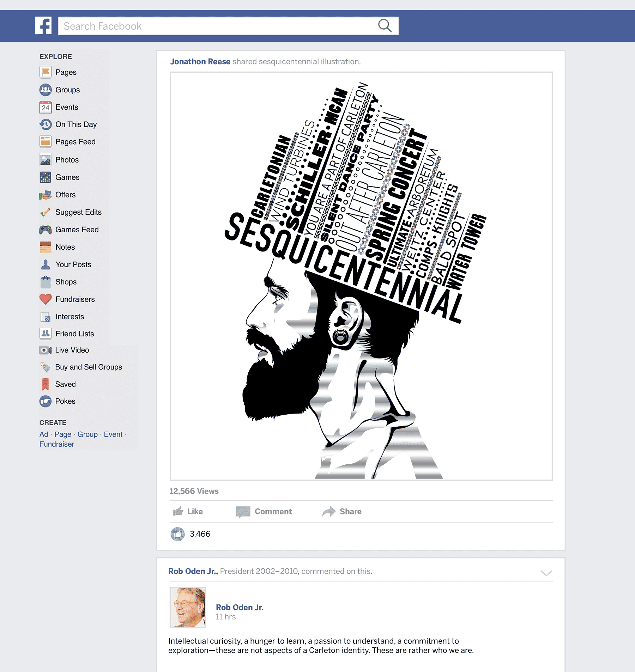Select the Events calendar icon
This screenshot has height=672, width=635.
coord(46,107)
